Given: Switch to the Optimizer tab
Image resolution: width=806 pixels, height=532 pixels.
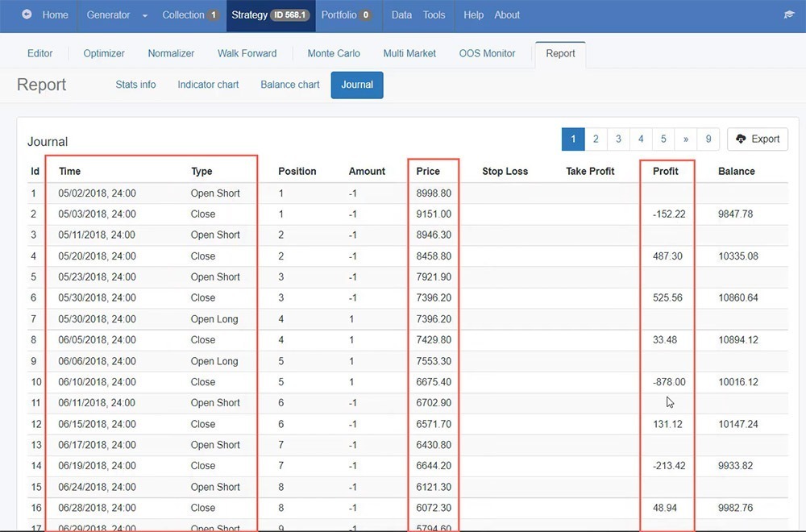Looking at the screenshot, I should coord(104,53).
